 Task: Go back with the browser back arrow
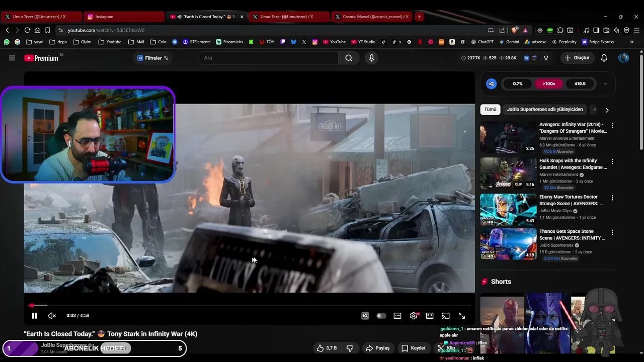coord(7,30)
